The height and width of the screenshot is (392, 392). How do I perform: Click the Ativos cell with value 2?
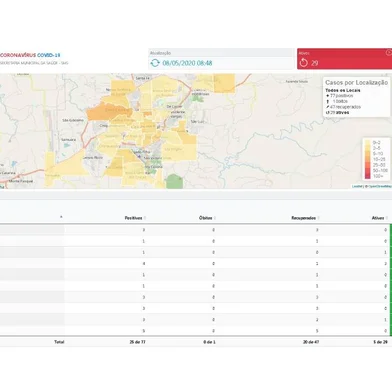pos(386,264)
